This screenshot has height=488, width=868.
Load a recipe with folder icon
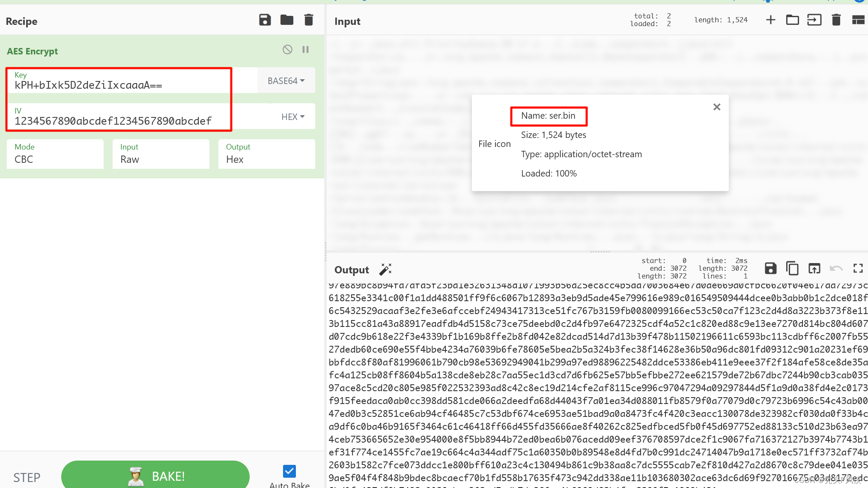287,20
